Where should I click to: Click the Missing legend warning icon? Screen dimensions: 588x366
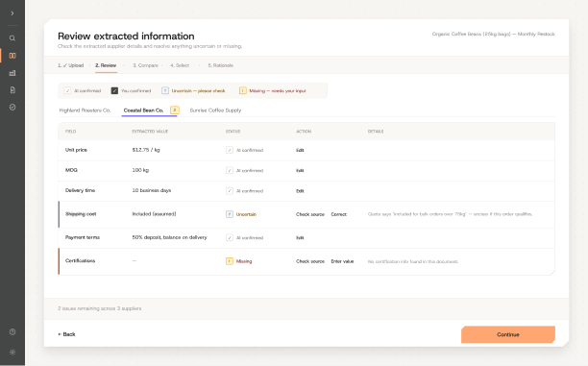click(x=243, y=90)
